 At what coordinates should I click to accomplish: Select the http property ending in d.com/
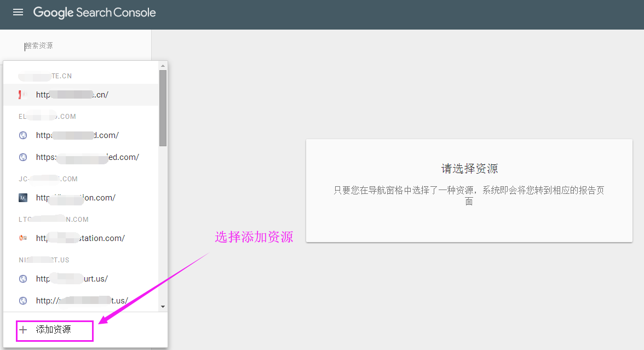(x=81, y=135)
